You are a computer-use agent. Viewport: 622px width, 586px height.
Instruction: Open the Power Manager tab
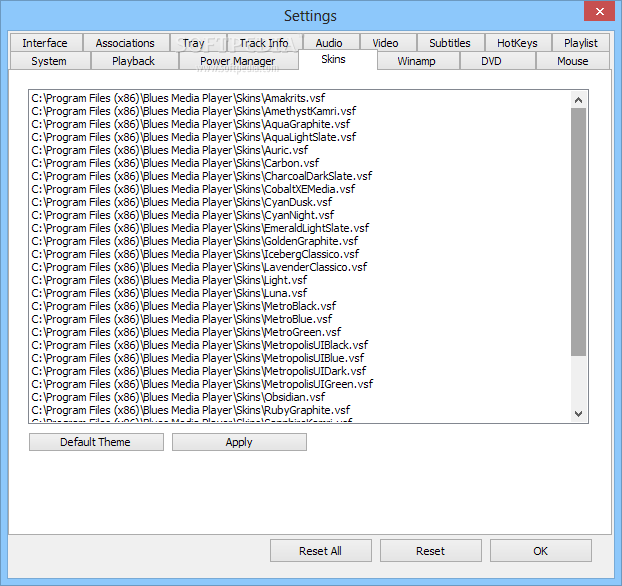coord(239,61)
